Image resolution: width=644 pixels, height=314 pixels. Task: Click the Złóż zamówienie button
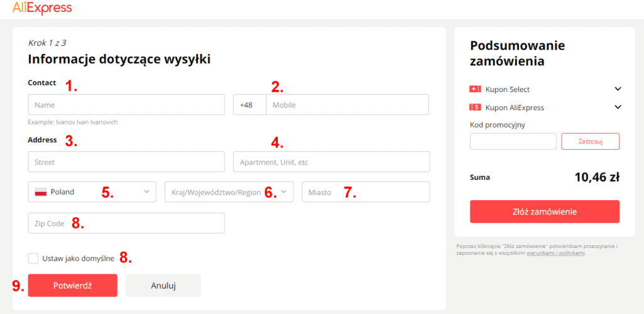[545, 211]
